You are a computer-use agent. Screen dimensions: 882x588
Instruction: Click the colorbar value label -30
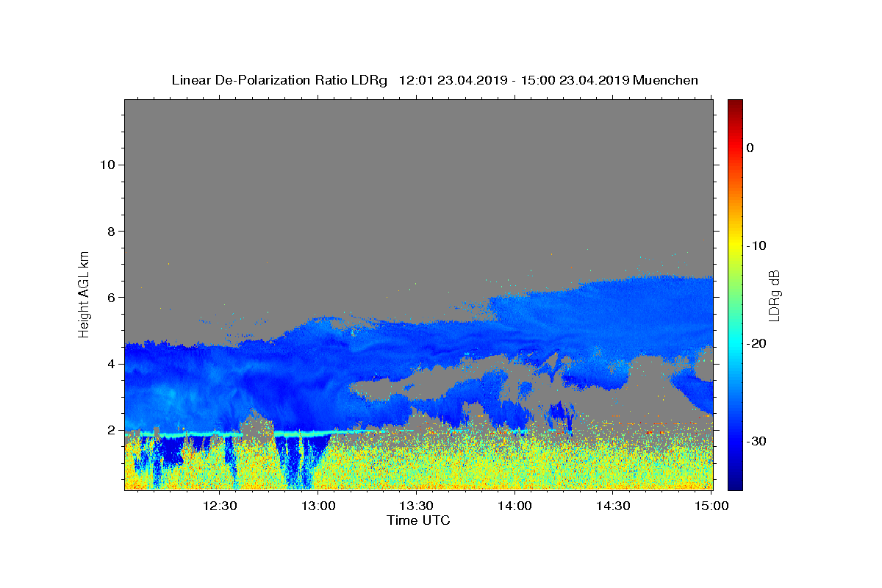pos(757,441)
